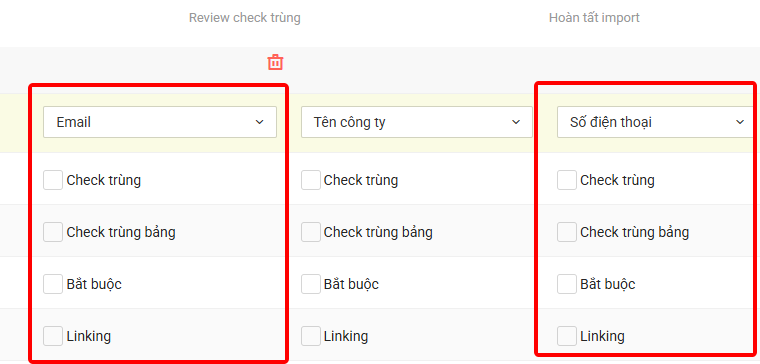Enable Linking for Số điện thoại
The image size is (760, 364).
[x=567, y=336]
